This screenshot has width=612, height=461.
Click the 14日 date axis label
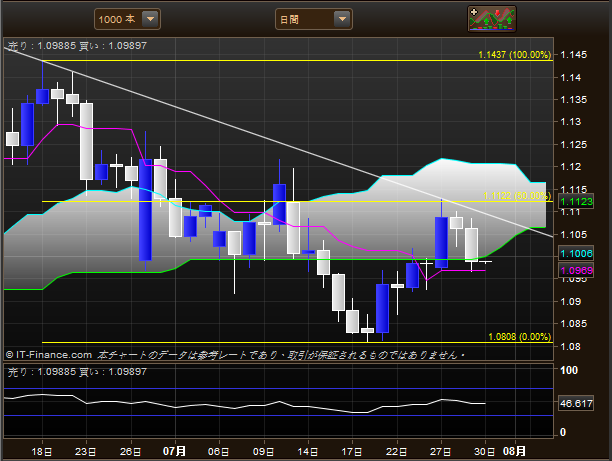pyautogui.click(x=308, y=452)
